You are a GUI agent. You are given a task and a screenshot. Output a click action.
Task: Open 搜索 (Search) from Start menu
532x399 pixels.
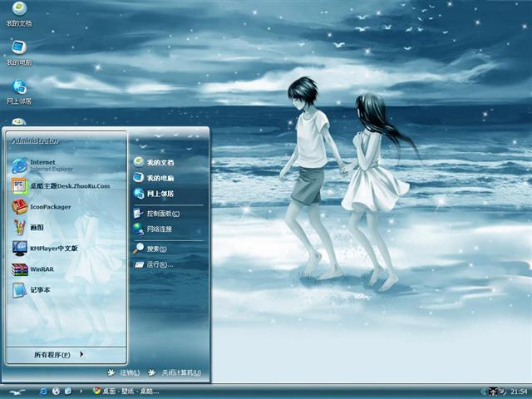[x=156, y=249]
